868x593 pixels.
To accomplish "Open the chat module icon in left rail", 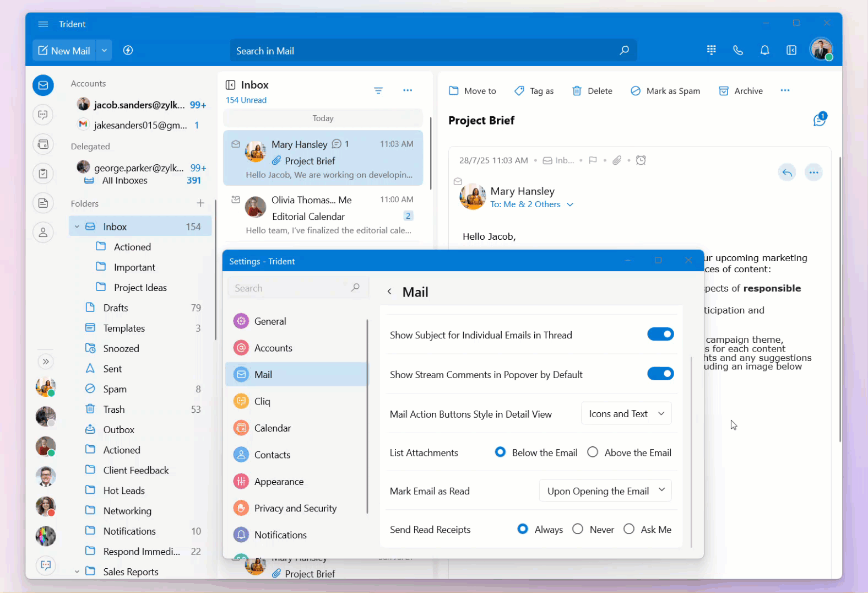I will [43, 115].
